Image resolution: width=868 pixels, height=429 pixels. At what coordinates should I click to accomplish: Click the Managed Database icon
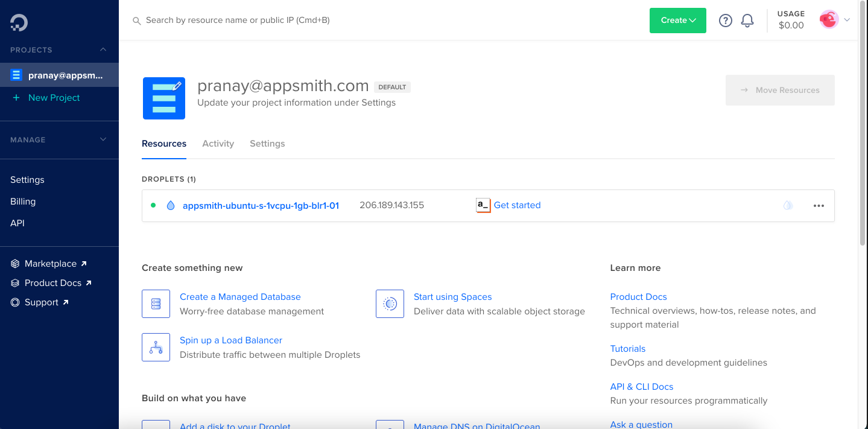[156, 303]
